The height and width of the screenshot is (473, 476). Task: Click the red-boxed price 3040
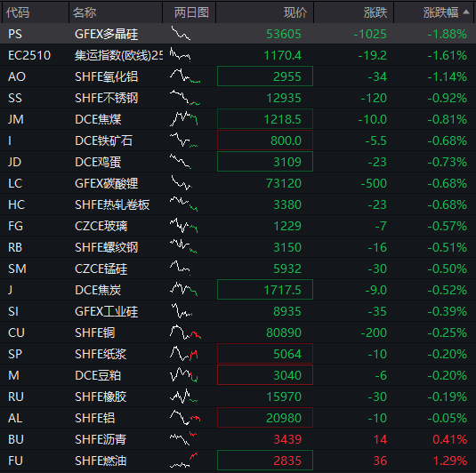pos(265,374)
